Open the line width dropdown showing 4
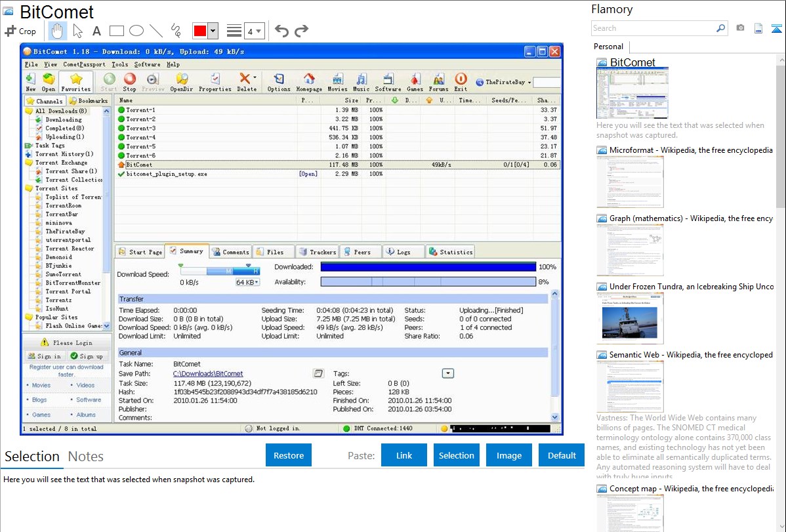This screenshot has height=532, width=786. 255,31
